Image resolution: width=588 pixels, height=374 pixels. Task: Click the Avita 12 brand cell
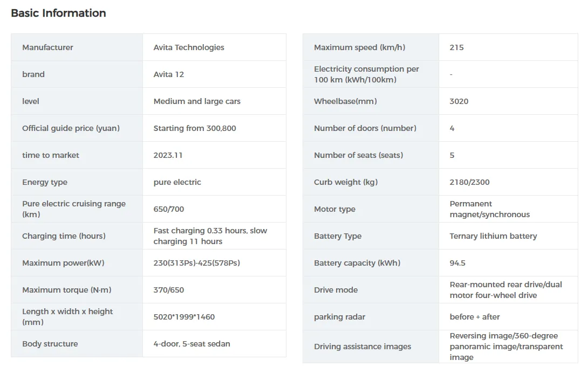(168, 74)
